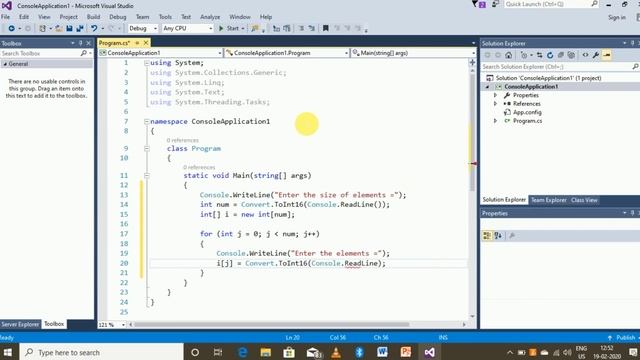
Task: Open the ConsoleApplication1 project navigation dropdown
Action: click(160, 53)
